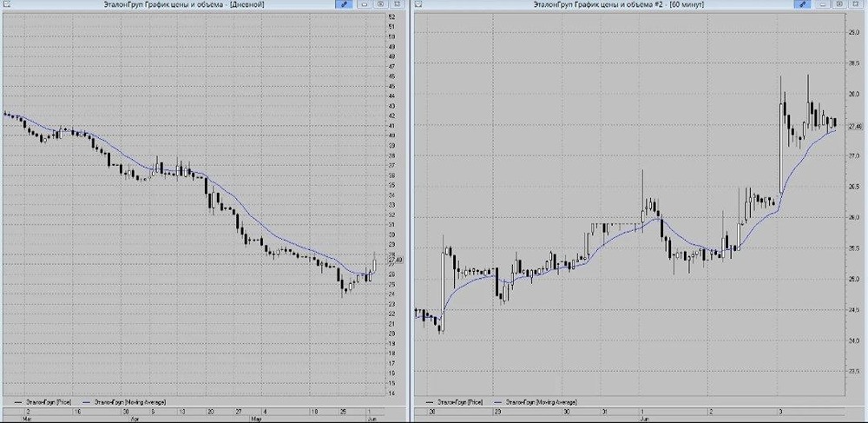Click the current price label 27,49 on the daily chart
The image size is (868, 423).
396,260
